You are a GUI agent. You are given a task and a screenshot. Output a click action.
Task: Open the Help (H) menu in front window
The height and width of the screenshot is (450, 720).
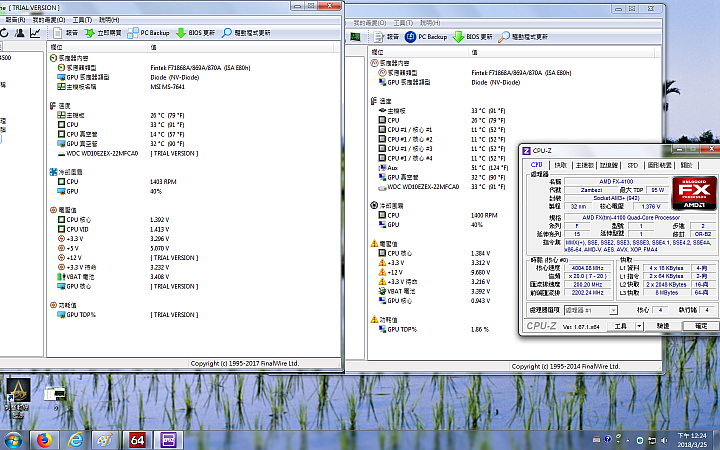(109, 20)
